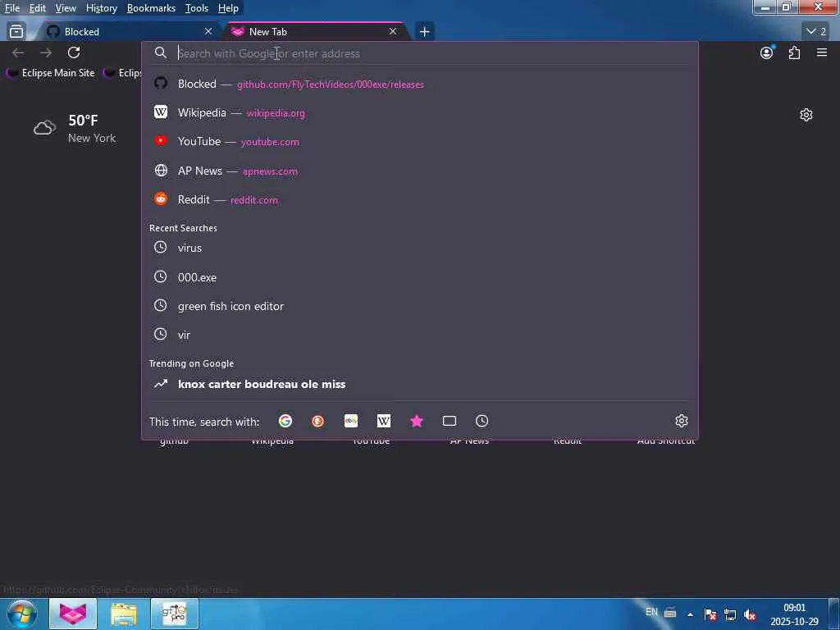Screen dimensions: 840x630
Task: Select the Reddit suggestion row
Action: coord(419,200)
